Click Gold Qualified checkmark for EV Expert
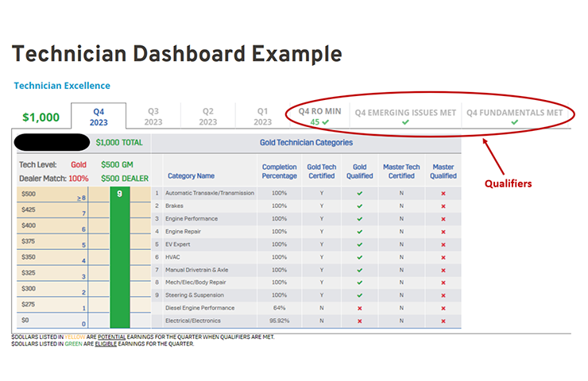Screen dimensions: 588x381 (359, 244)
